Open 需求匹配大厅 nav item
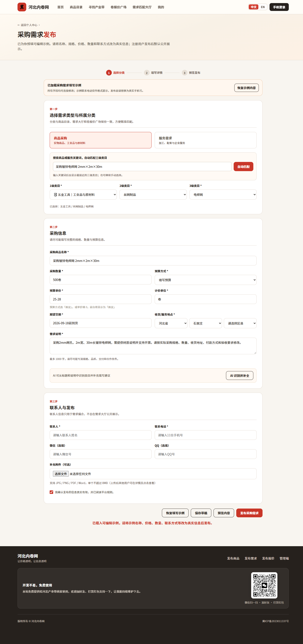 [142, 7]
